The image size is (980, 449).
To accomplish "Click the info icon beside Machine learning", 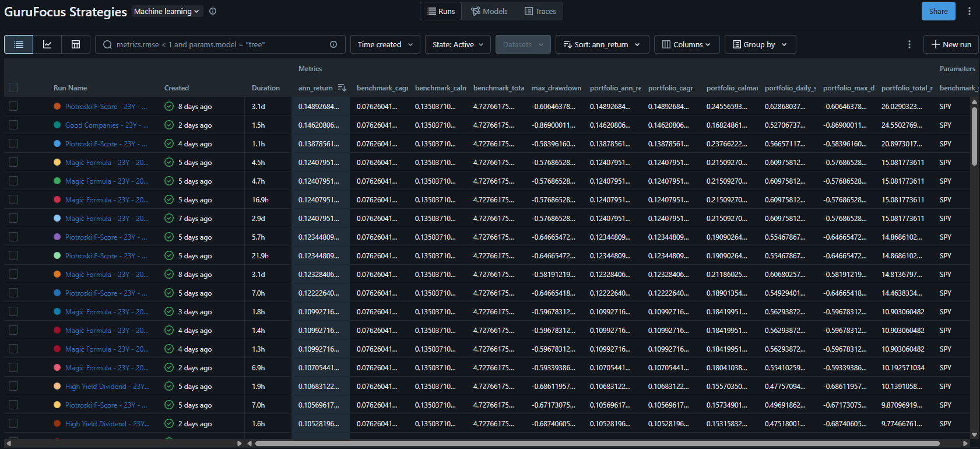I will (x=213, y=11).
